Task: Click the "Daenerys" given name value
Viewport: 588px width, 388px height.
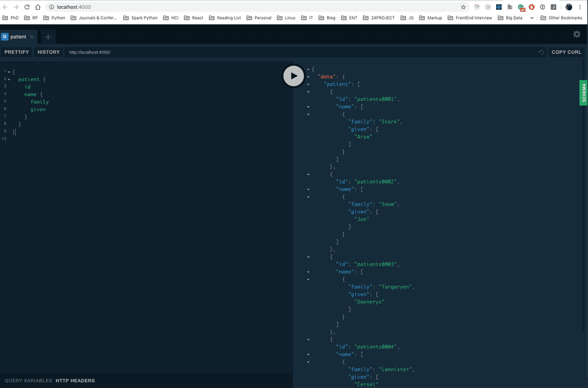Action: coord(369,302)
